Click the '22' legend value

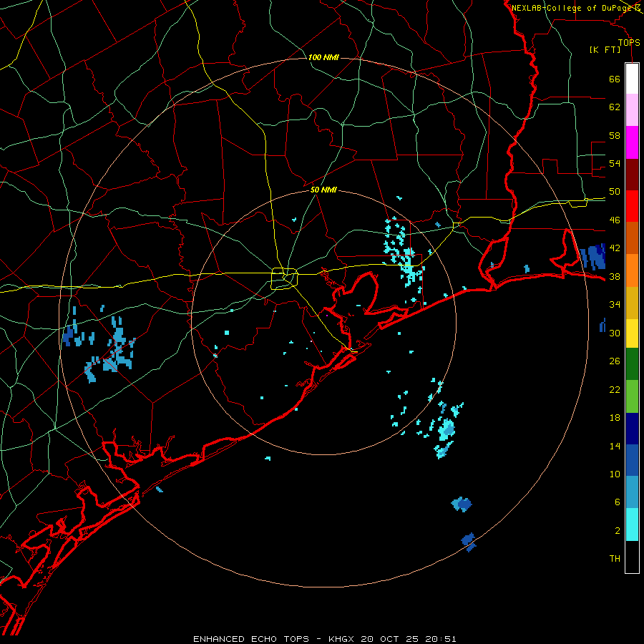615,389
